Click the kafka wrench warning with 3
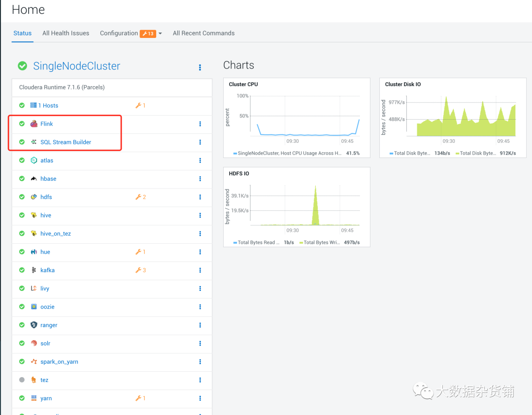532x415 pixels. (140, 270)
